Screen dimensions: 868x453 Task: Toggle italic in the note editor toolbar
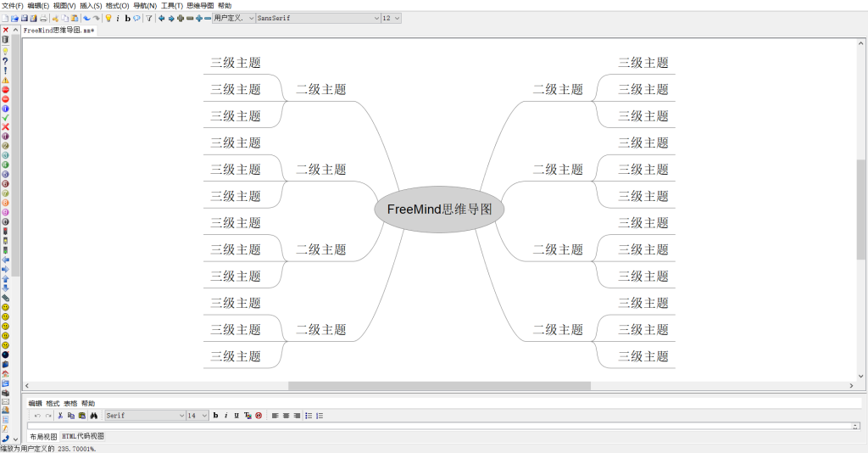pyautogui.click(x=225, y=416)
